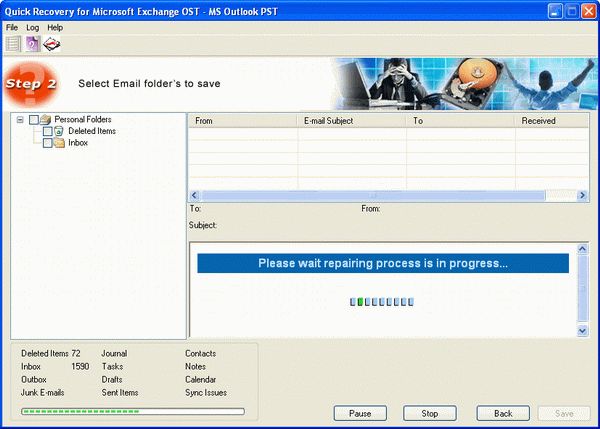The height and width of the screenshot is (429, 600).
Task: Click the preview pane vertical scrollbar thumb
Action: click(582, 289)
